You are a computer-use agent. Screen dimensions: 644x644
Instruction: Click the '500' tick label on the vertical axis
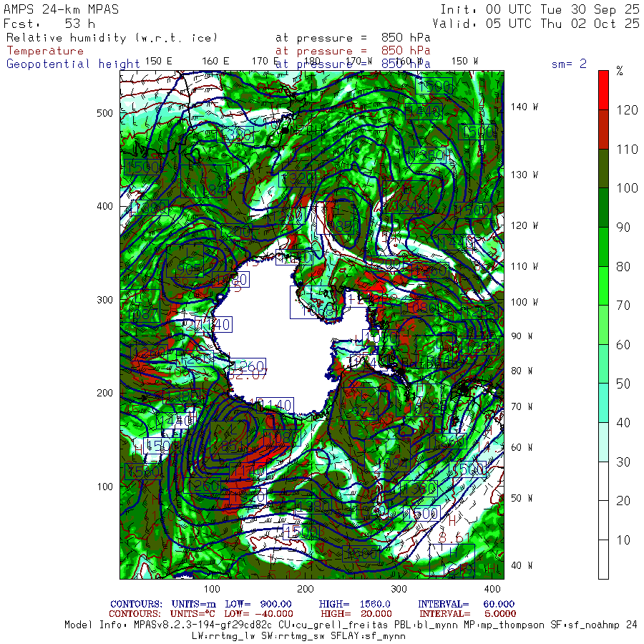(x=104, y=113)
